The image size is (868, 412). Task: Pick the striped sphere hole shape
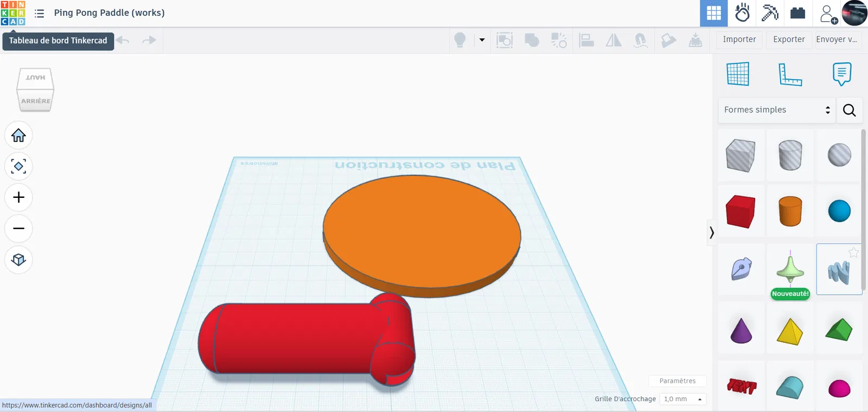coord(839,155)
